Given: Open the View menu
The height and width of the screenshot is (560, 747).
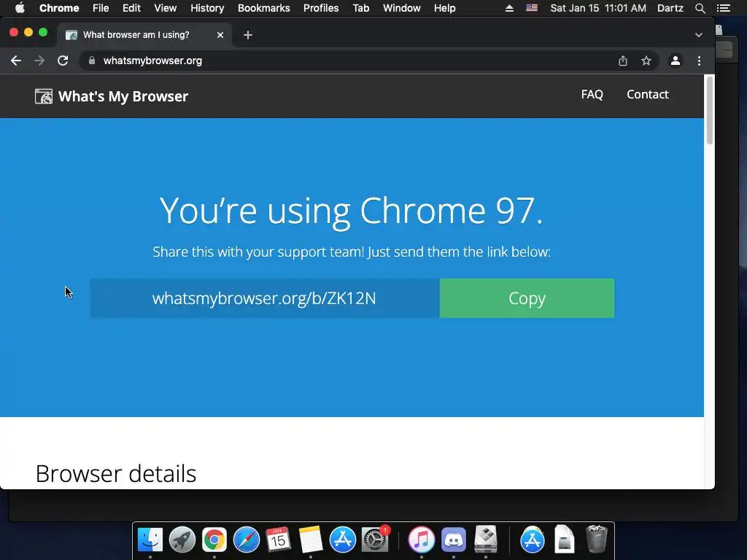Looking at the screenshot, I should (x=166, y=8).
